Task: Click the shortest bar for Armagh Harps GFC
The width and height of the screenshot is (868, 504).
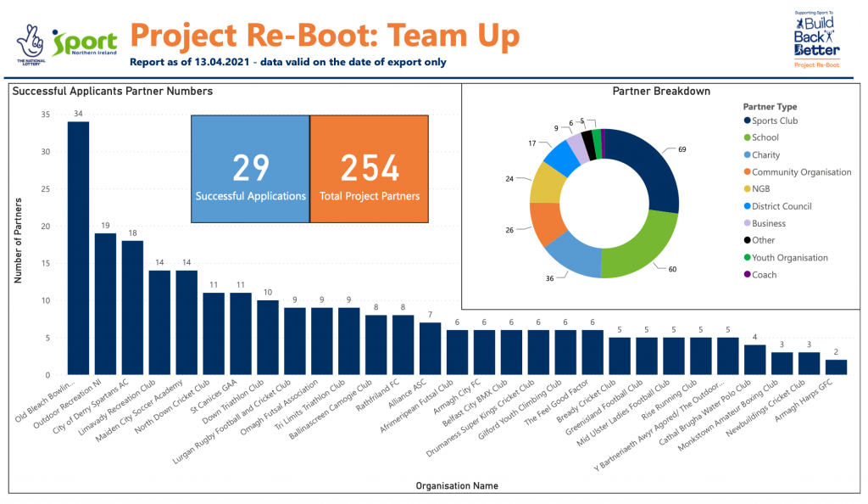Action: 837,367
